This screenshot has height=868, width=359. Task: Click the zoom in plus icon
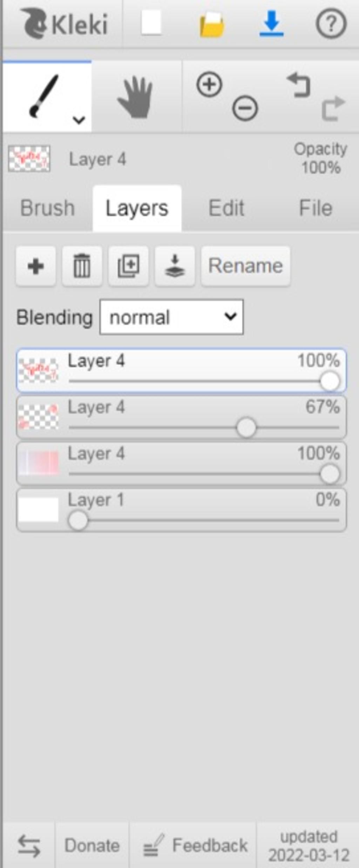click(x=209, y=85)
